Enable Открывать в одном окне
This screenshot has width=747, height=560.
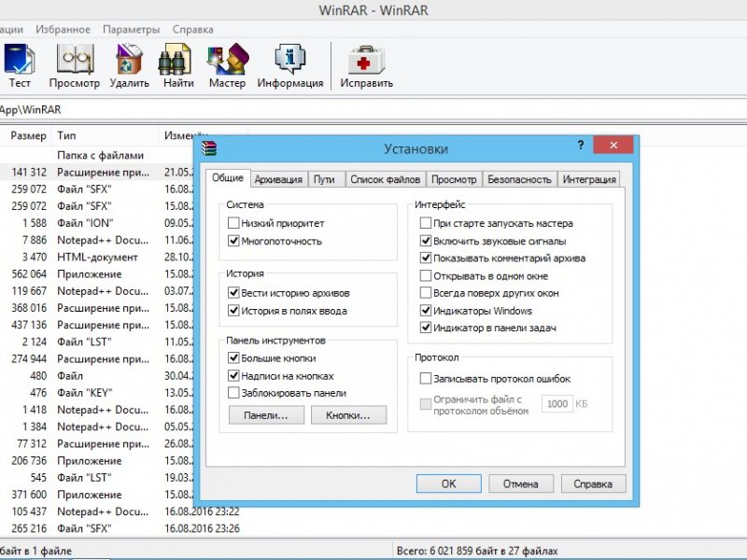coord(426,275)
